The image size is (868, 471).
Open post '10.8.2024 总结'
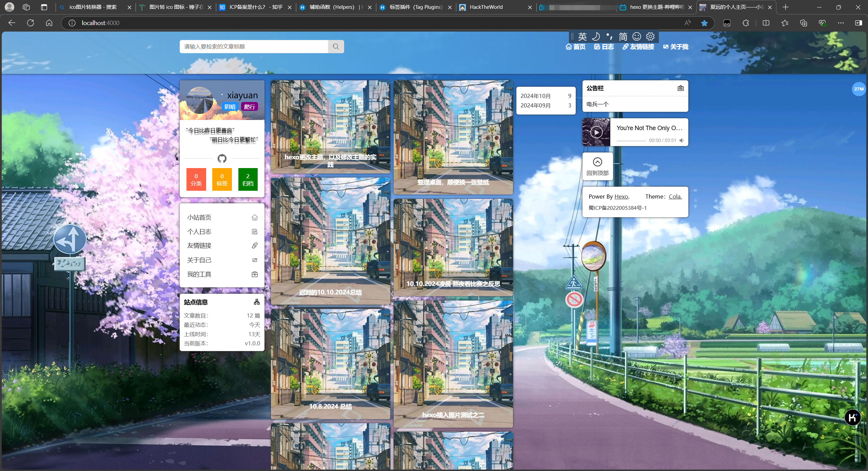click(x=331, y=364)
